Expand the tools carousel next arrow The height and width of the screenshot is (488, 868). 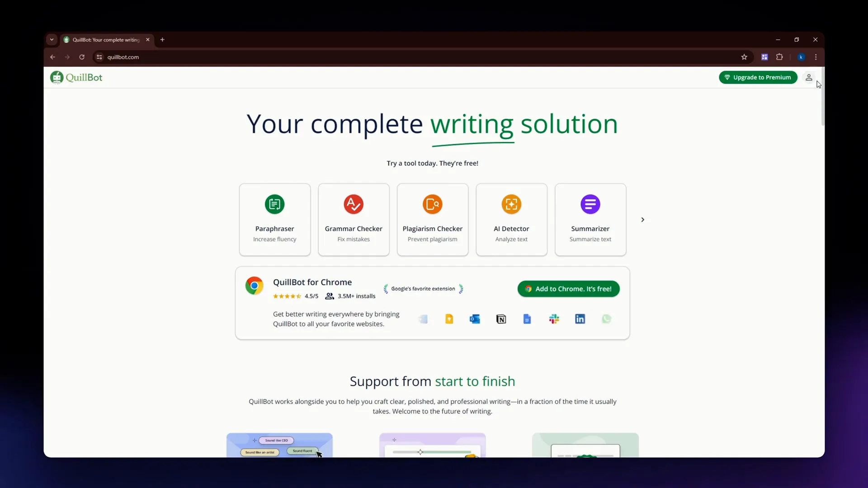[x=643, y=219]
